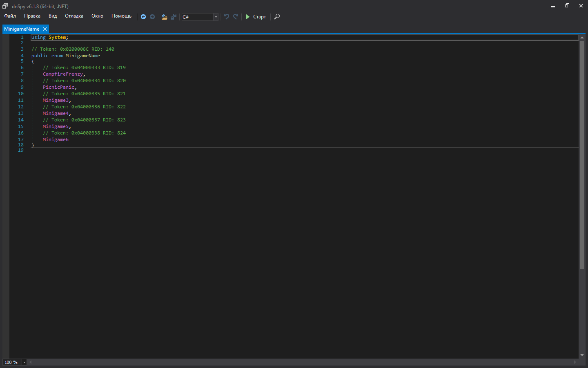Viewport: 588px width, 368px height.
Task: Restore down the dnSpy window
Action: click(x=567, y=6)
